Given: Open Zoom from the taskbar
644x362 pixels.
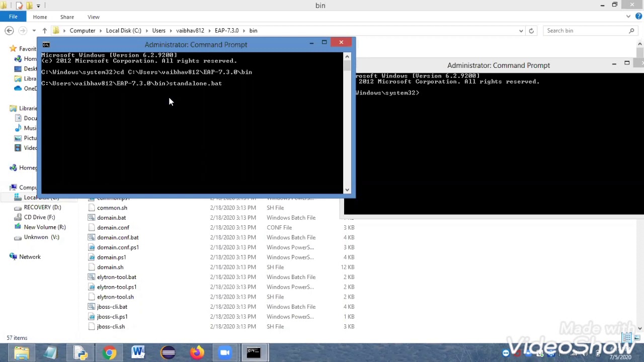Looking at the screenshot, I should coord(225,352).
